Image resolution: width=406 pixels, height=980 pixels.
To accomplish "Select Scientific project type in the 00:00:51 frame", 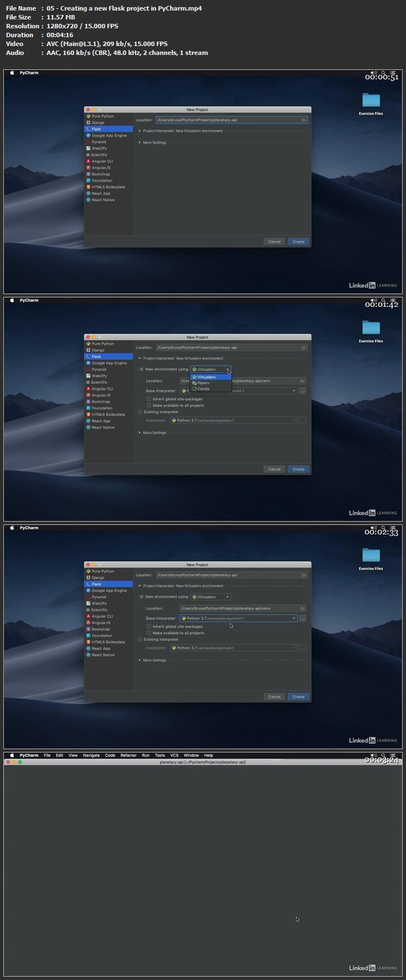I will (x=99, y=155).
